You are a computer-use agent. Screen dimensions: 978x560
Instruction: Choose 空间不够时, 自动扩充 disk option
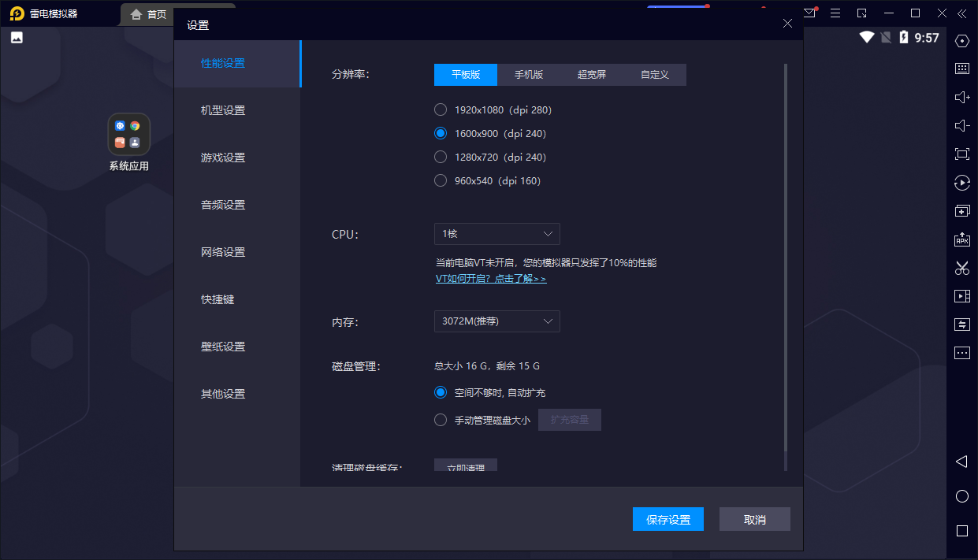coord(441,392)
